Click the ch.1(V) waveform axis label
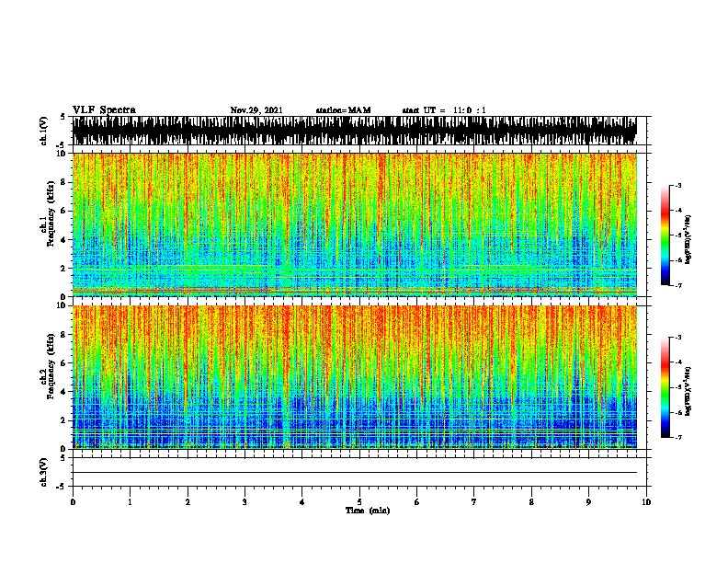Viewport: 728px width, 563px height. pyautogui.click(x=44, y=131)
